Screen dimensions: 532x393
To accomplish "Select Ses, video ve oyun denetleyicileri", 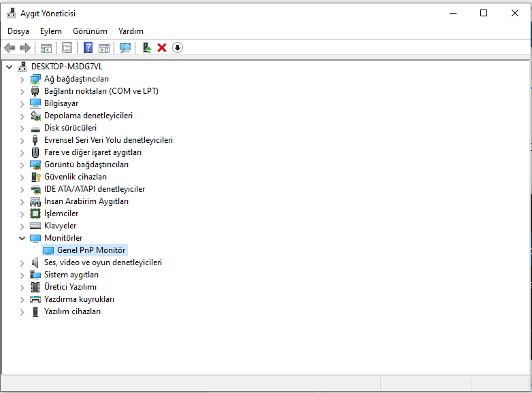I will click(103, 262).
